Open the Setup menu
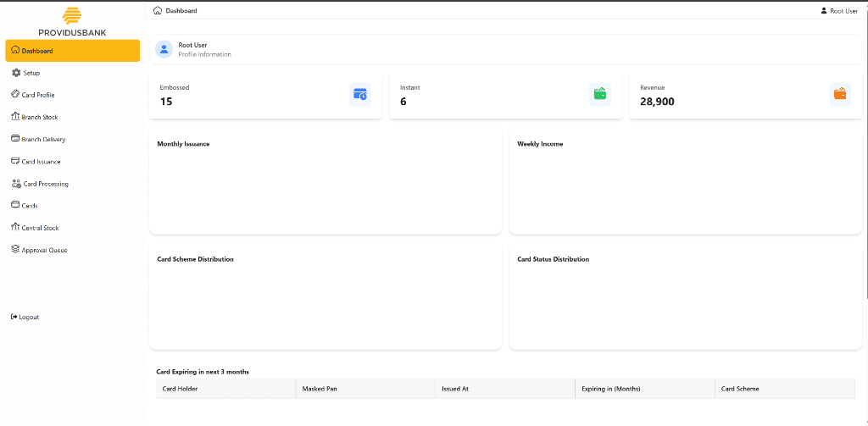Screen dimensions: 868x426 73,73
